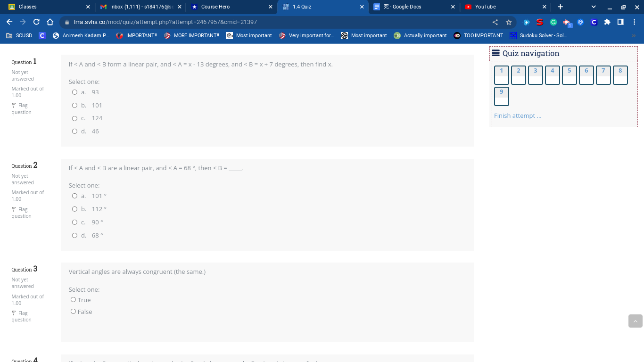Viewport: 644px width, 362px height.
Task: Open the Extensions puzzle icon
Action: point(607,22)
